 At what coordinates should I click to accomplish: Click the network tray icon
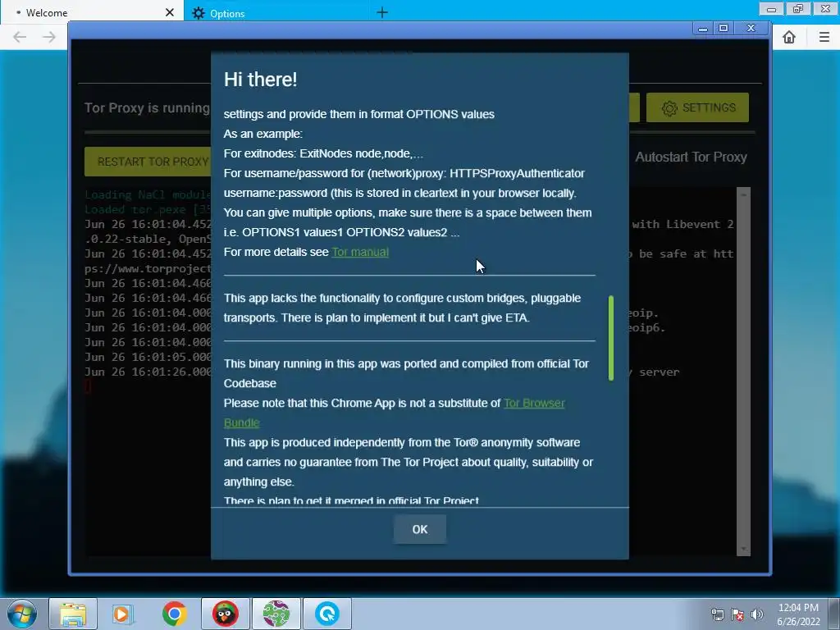coord(717,614)
